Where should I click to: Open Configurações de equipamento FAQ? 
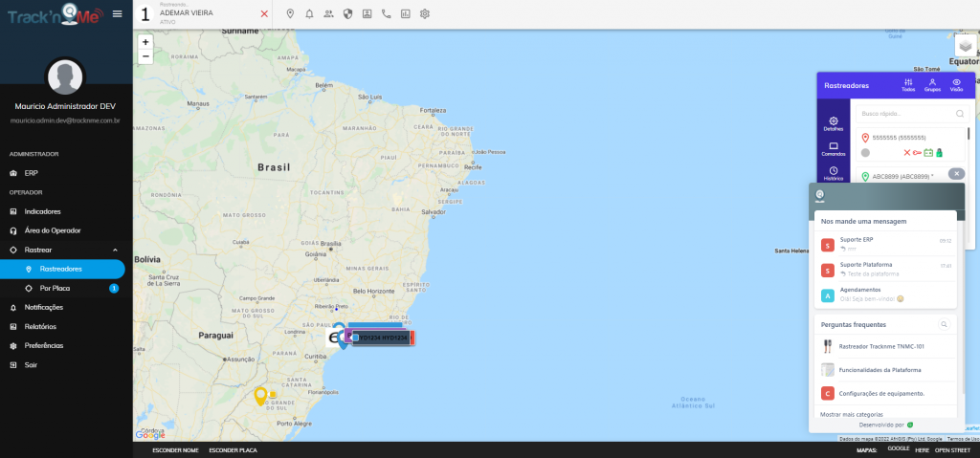coord(885,394)
